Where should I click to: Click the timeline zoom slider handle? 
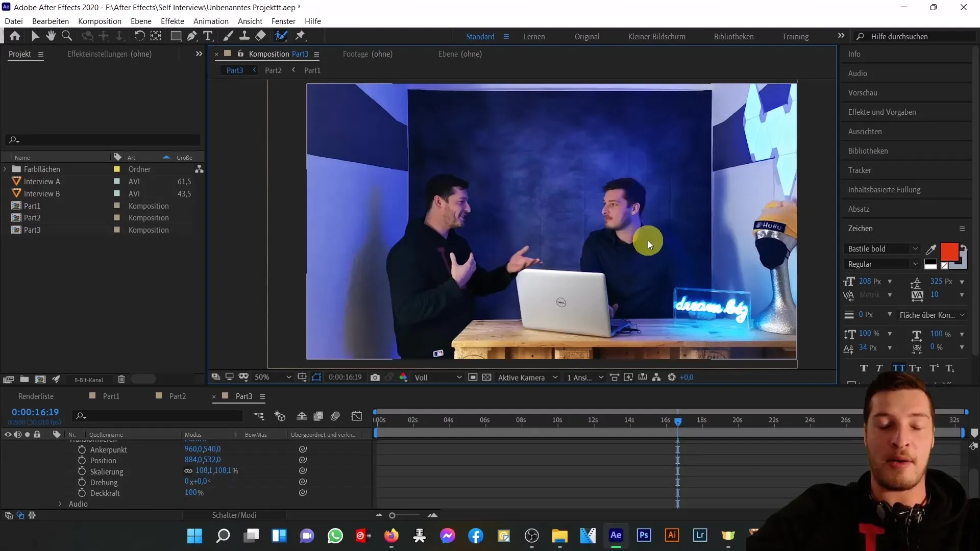(x=392, y=516)
